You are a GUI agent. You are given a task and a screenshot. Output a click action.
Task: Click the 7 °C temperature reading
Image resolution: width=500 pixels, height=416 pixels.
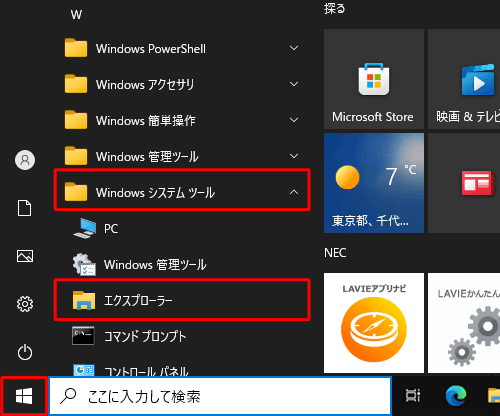pyautogui.click(x=401, y=176)
